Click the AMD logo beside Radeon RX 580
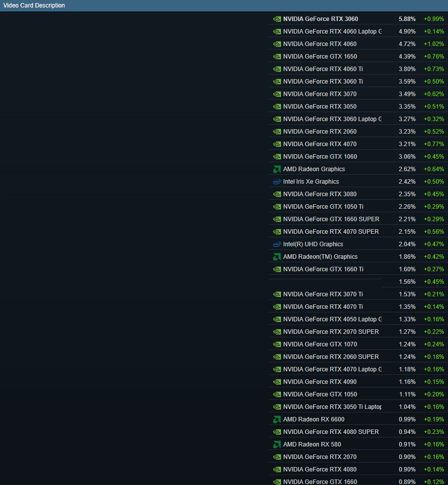Screen dimensions: 448x485 pos(276,444)
